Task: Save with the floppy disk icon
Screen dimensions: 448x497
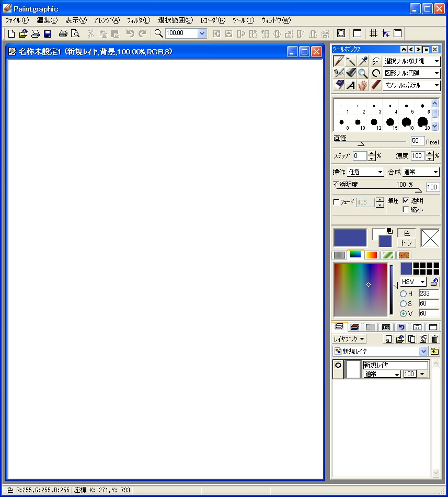Action: (48, 33)
